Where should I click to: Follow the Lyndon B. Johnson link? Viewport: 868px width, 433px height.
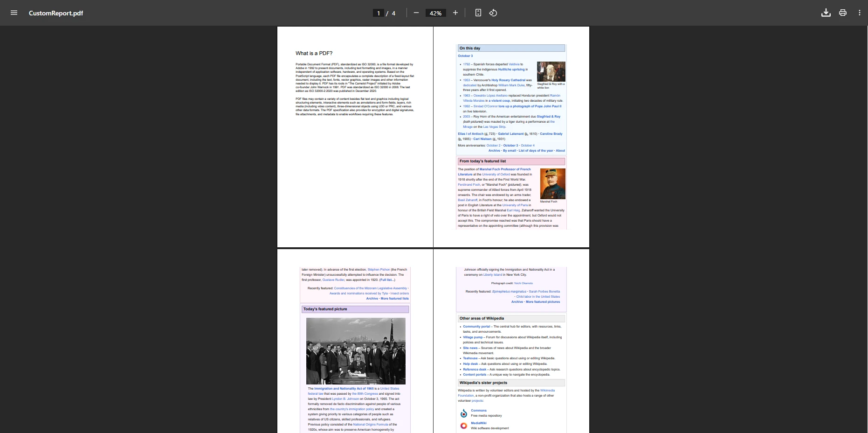coord(344,399)
